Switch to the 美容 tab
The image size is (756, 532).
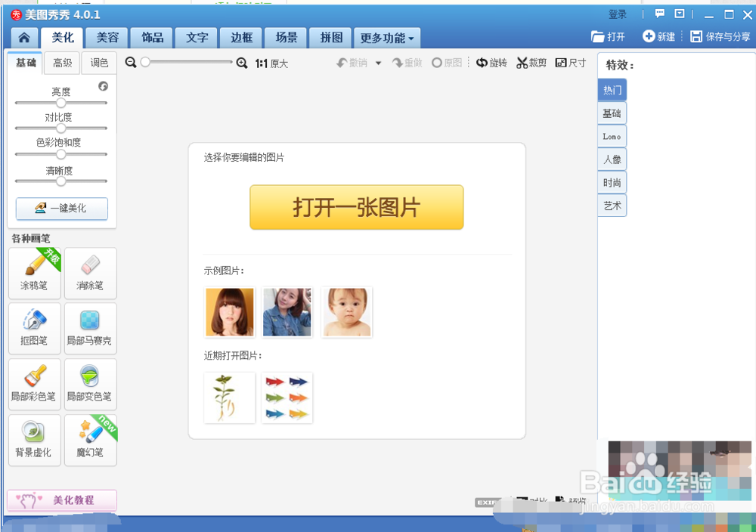click(x=107, y=38)
